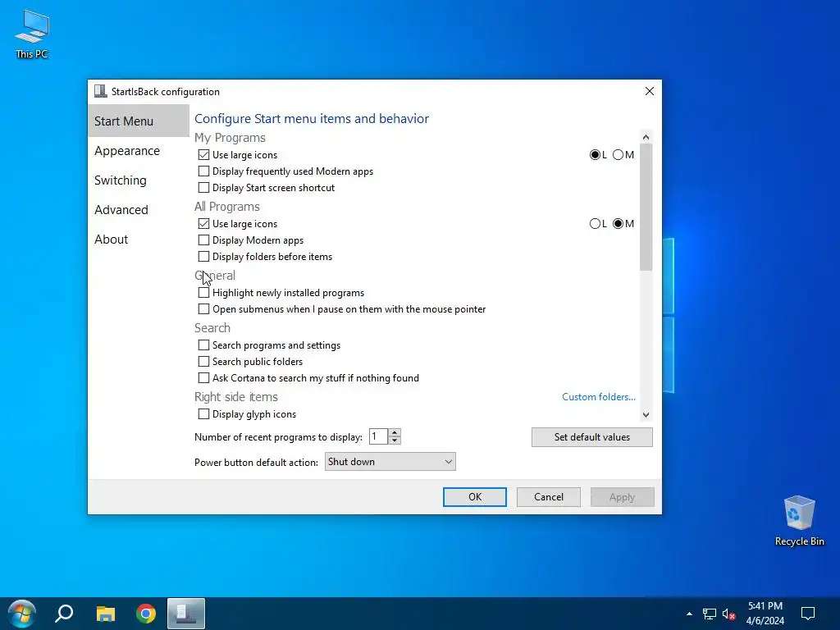Viewport: 840px width, 630px height.
Task: Enable Search public folders checkbox
Action: pos(203,362)
